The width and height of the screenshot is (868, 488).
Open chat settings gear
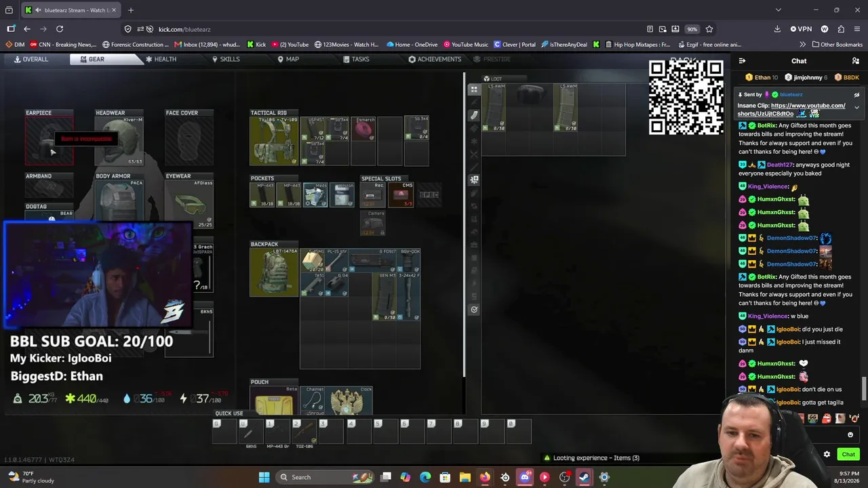(x=827, y=454)
